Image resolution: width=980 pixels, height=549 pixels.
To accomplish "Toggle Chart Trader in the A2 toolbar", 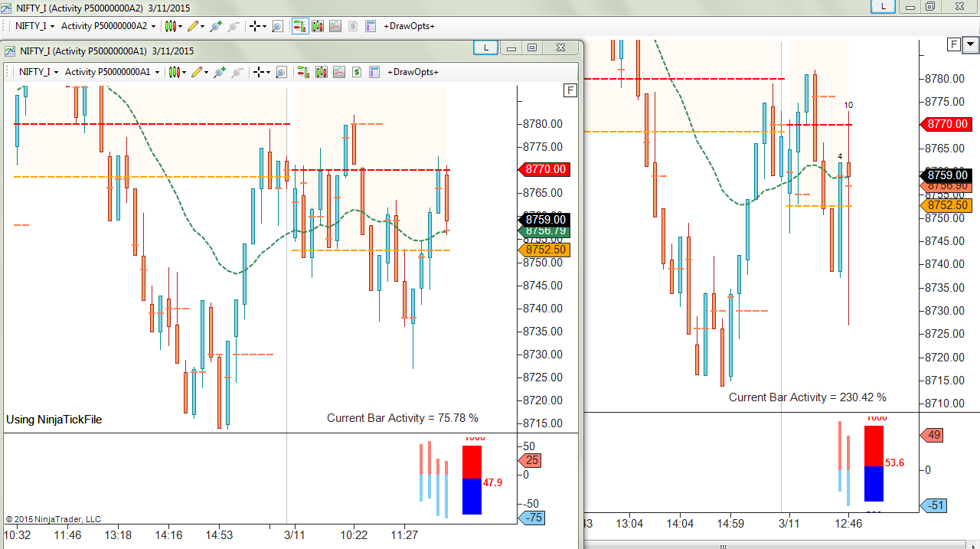I will coord(299,26).
